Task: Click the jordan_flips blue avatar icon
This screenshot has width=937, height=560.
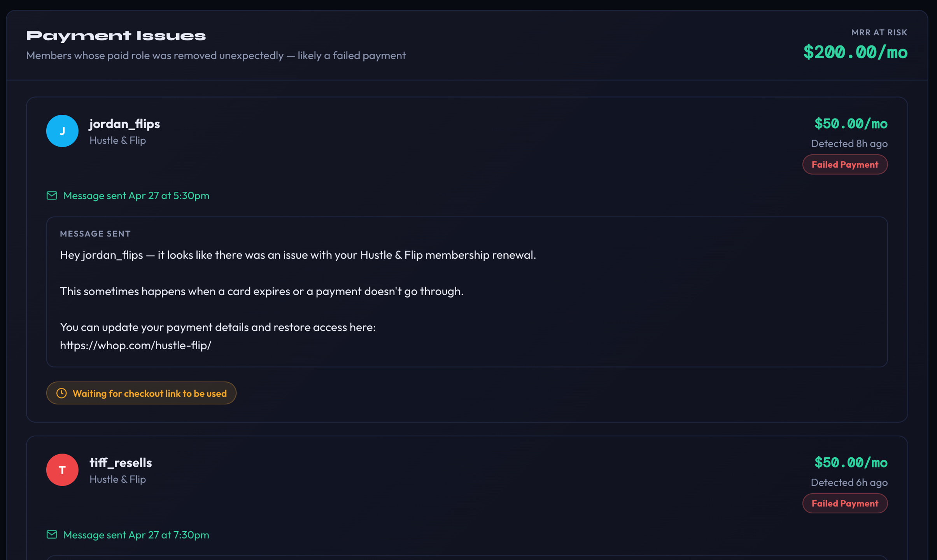Action: [x=62, y=131]
